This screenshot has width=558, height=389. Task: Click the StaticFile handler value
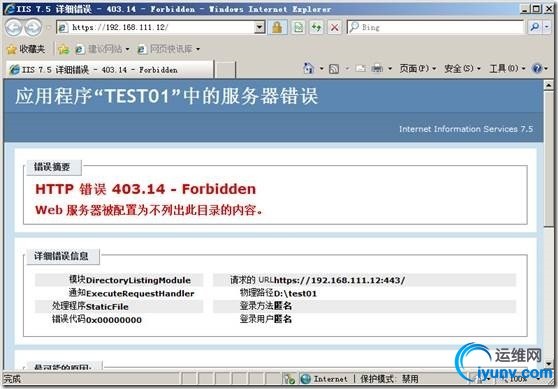pyautogui.click(x=107, y=306)
